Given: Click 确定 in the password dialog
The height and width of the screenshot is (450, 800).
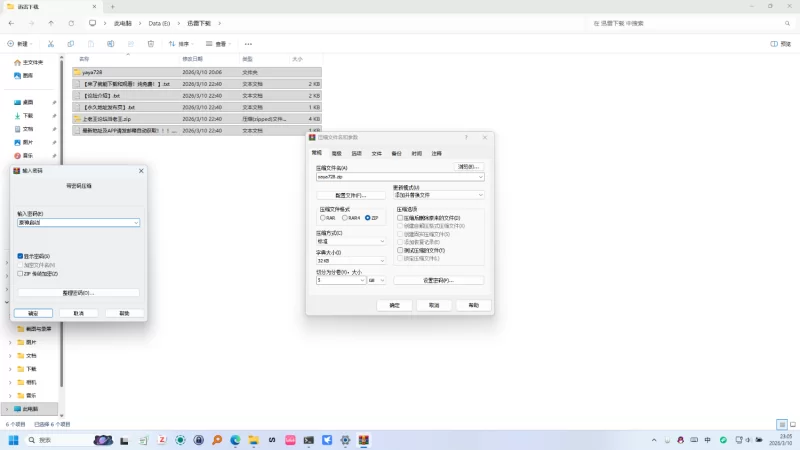Looking at the screenshot, I should tap(33, 313).
